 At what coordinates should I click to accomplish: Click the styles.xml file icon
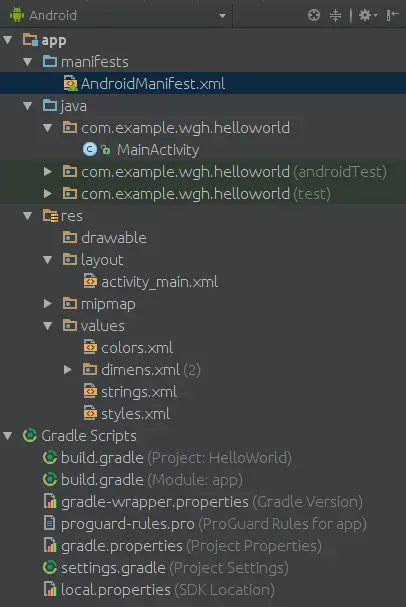[90, 413]
